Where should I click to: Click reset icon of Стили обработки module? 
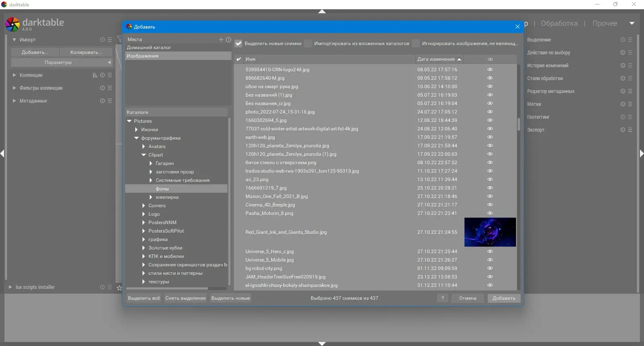click(623, 78)
